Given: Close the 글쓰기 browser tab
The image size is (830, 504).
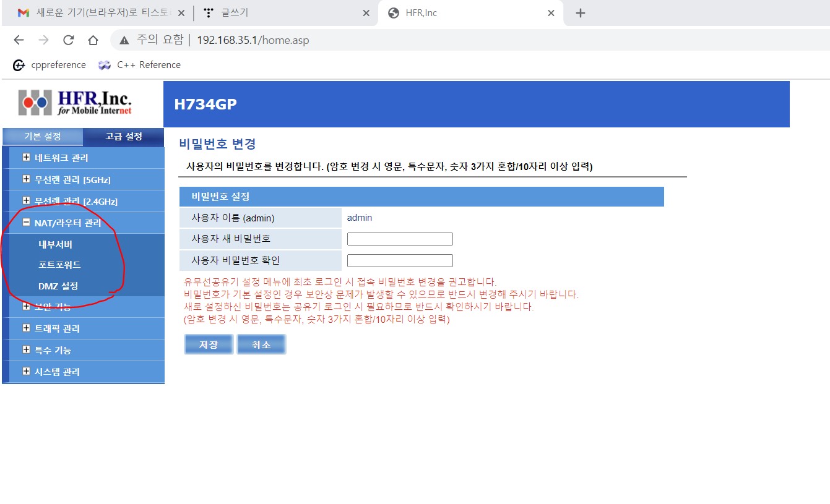Looking at the screenshot, I should point(366,13).
